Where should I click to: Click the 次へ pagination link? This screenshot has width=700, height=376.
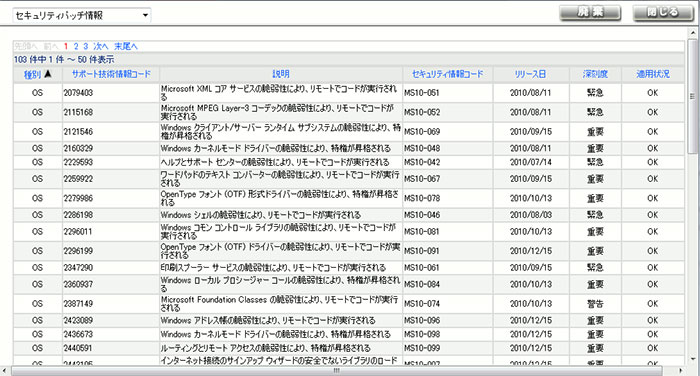point(101,46)
